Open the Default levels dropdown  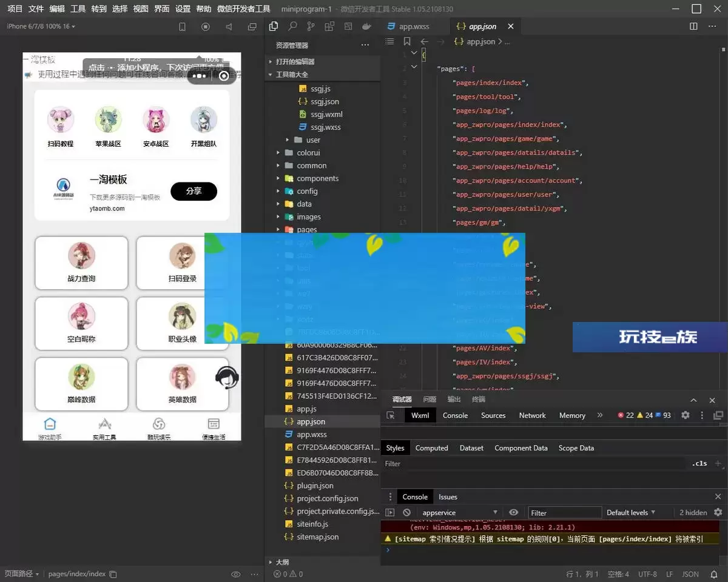[631, 512]
